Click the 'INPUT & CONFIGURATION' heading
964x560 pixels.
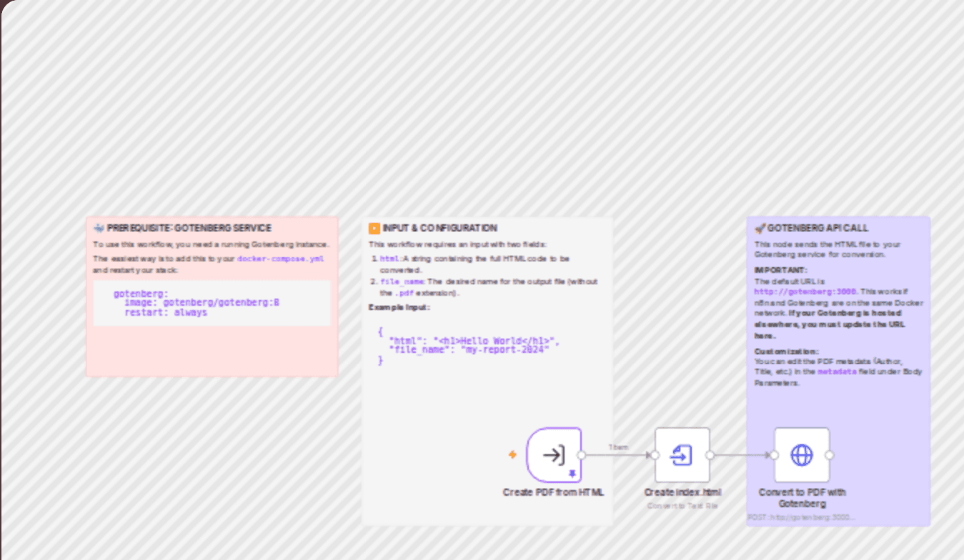[x=439, y=229]
